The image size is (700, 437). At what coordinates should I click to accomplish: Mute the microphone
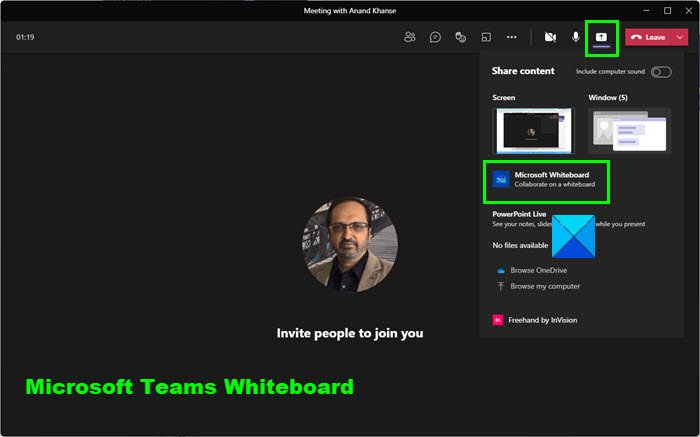tap(576, 37)
